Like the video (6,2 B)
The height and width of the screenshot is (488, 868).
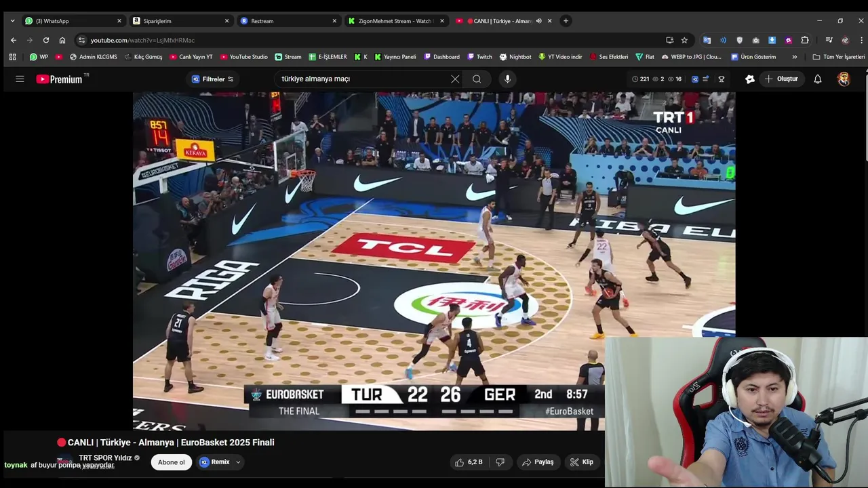tap(470, 462)
